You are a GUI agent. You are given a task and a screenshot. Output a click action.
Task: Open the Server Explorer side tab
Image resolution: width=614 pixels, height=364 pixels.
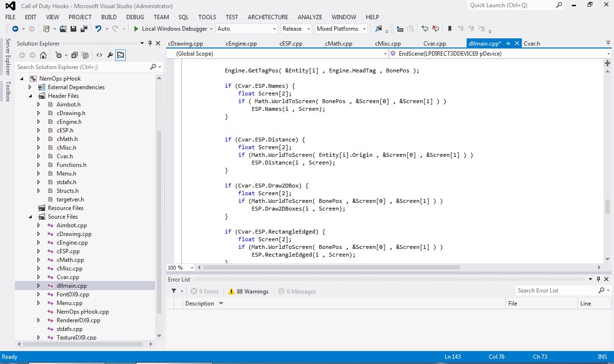coord(7,57)
